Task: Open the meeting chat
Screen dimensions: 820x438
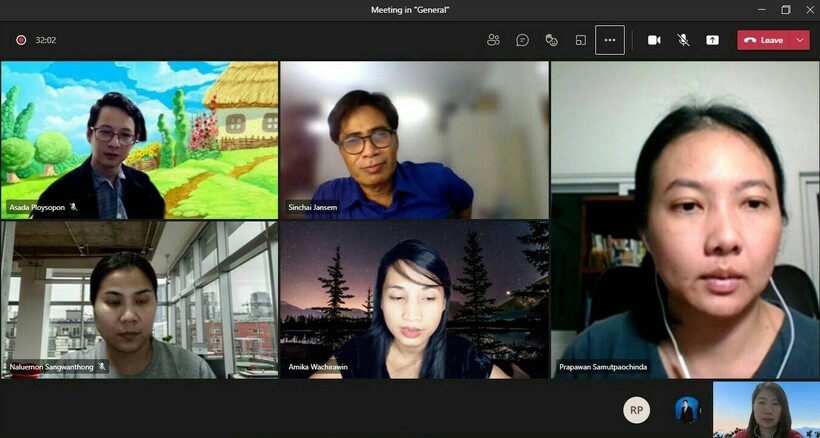Action: [522, 40]
